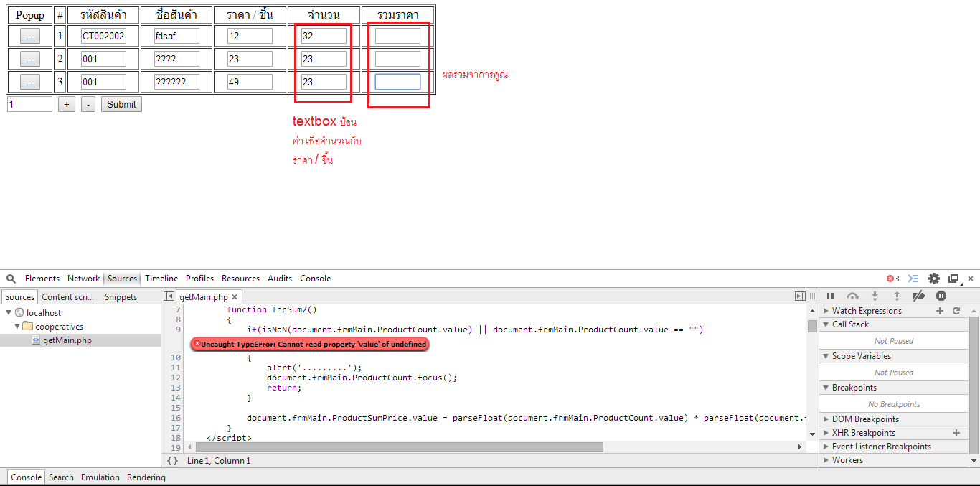This screenshot has height=486, width=980.
Task: Step into next function call
Action: pos(875,296)
